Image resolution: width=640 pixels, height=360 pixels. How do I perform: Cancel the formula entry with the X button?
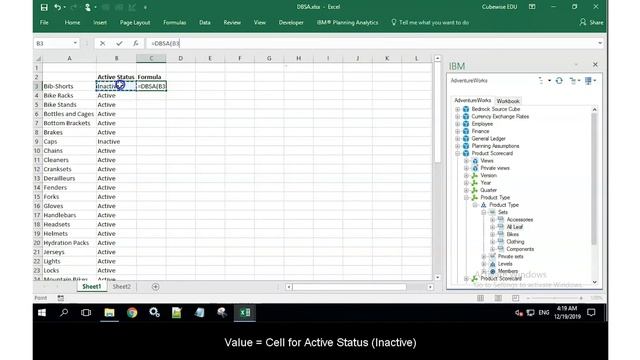[102, 43]
